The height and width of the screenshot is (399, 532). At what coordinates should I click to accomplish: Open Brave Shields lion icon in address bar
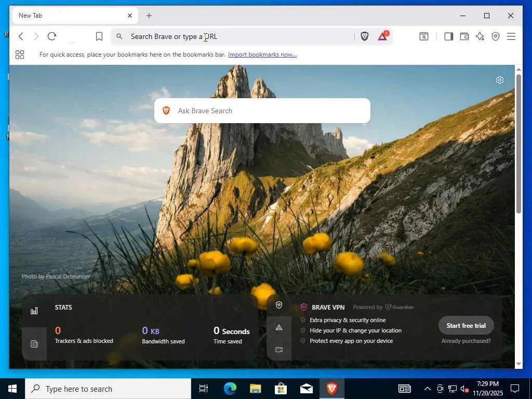point(364,36)
